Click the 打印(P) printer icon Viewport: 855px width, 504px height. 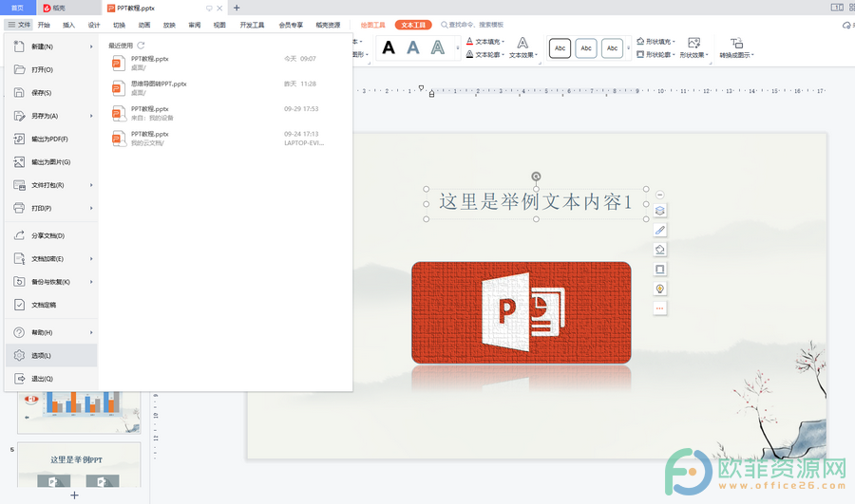[x=19, y=208]
